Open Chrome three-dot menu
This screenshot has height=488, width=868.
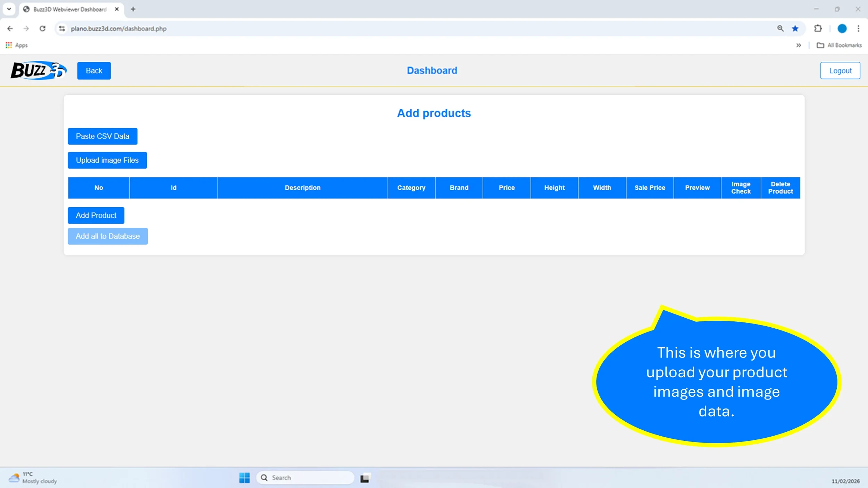coord(858,28)
